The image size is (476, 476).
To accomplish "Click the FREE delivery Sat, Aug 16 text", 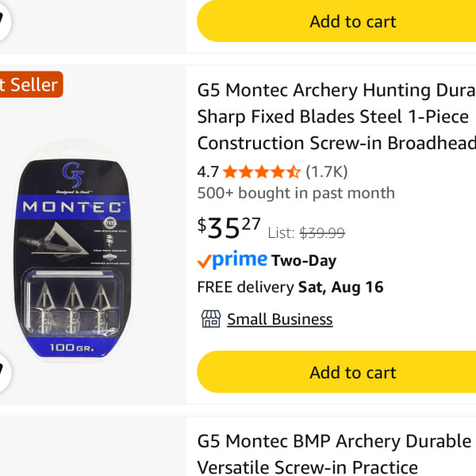I will (290, 287).
